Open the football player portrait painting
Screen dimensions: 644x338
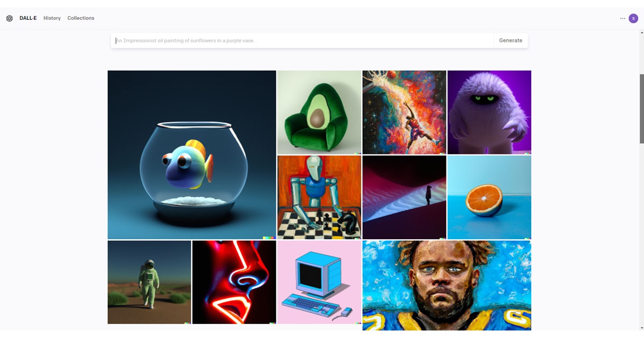[x=447, y=285]
